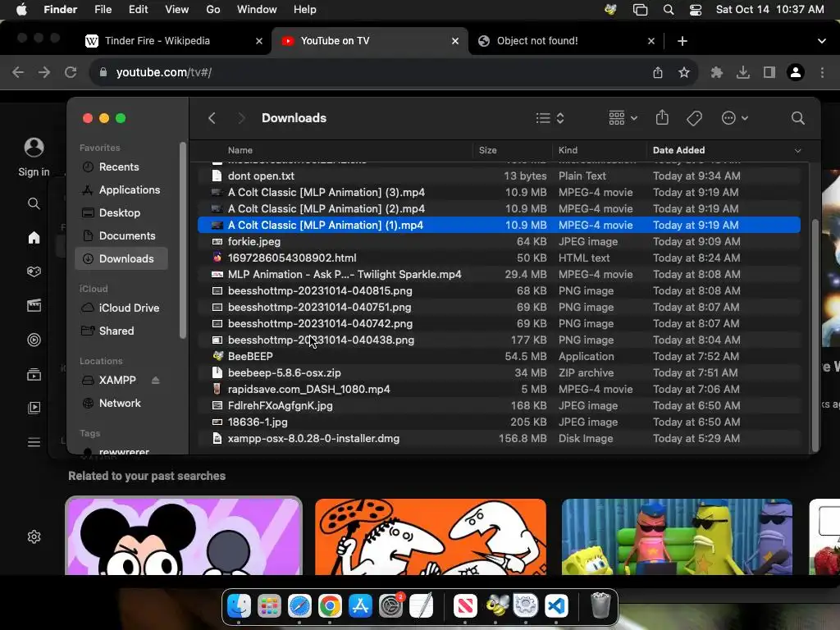Open Chrome tab search dropdown
This screenshot has width=840, height=630.
[821, 41]
